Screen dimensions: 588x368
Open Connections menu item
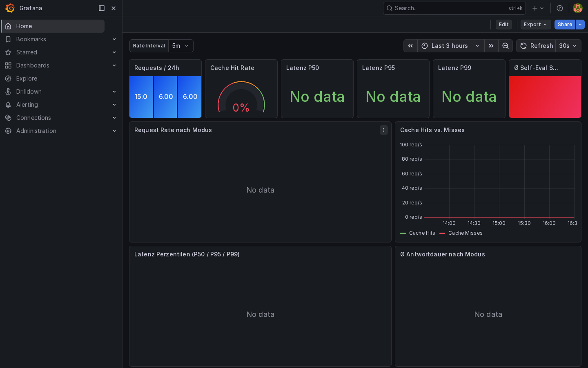pos(33,118)
